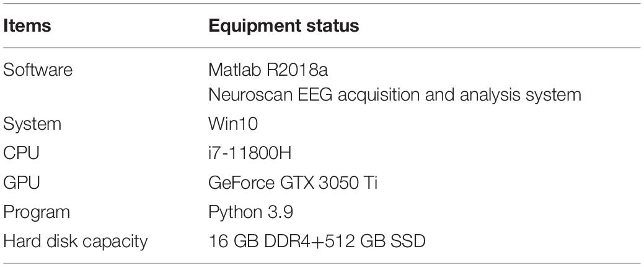Select the Software row label

[x=38, y=70]
